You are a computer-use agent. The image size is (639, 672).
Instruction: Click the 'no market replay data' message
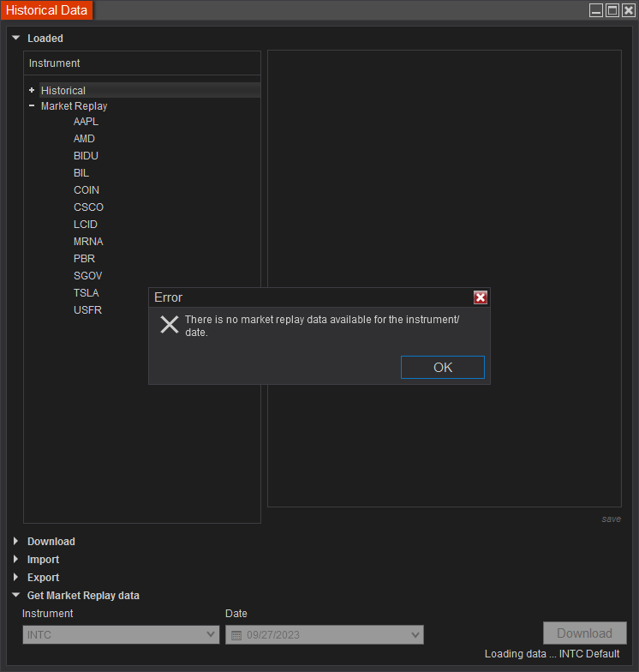point(322,326)
